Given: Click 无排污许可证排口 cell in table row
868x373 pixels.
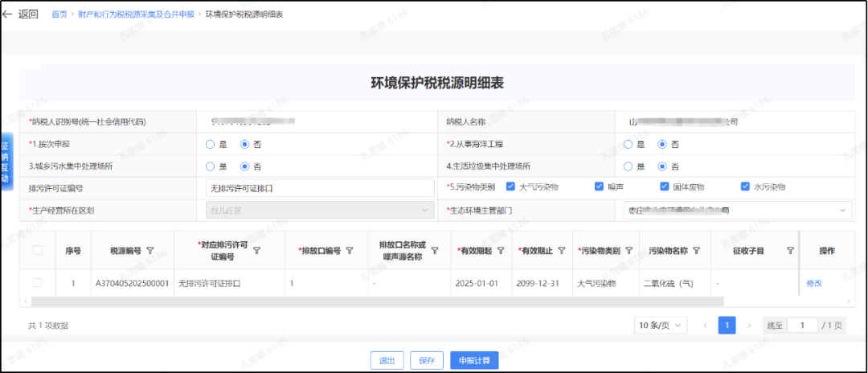Looking at the screenshot, I should pos(210,283).
